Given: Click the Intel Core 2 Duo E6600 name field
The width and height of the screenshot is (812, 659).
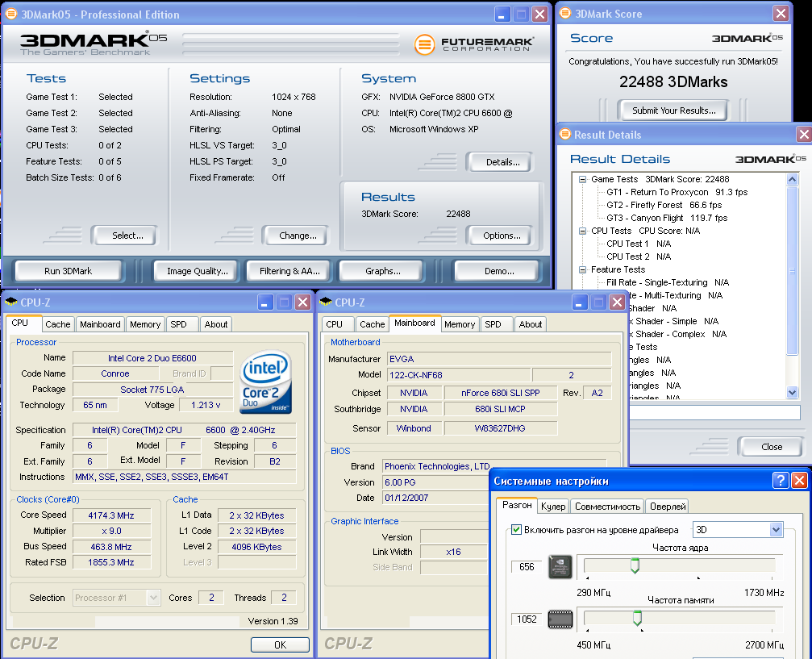Looking at the screenshot, I should click(x=152, y=358).
